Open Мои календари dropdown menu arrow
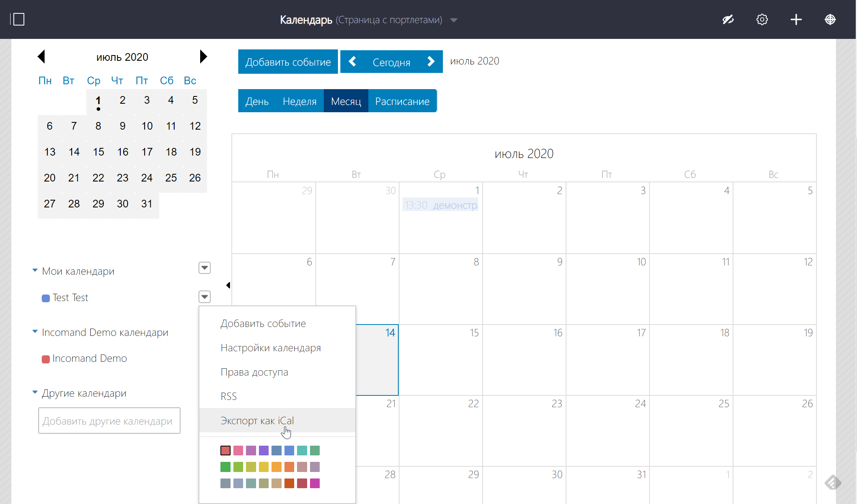 (205, 268)
